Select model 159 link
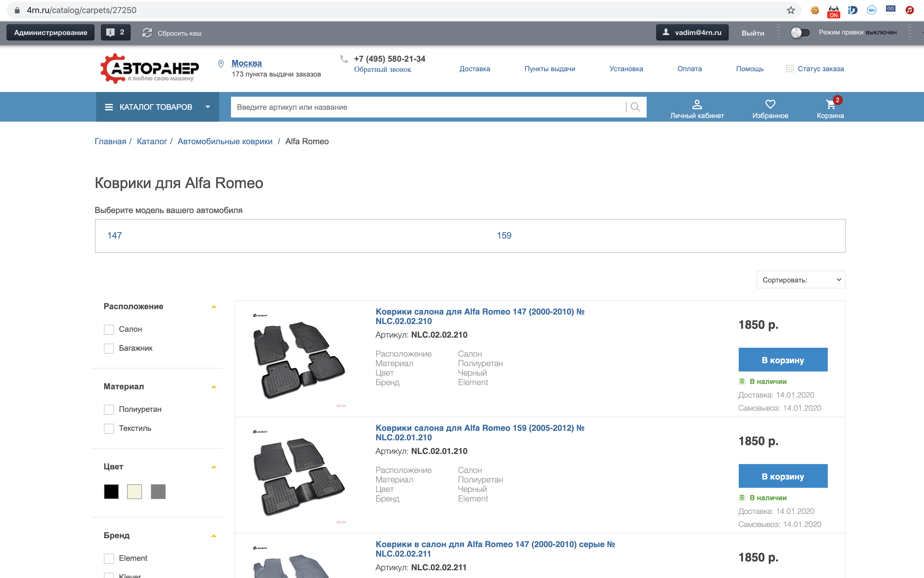 tap(504, 236)
